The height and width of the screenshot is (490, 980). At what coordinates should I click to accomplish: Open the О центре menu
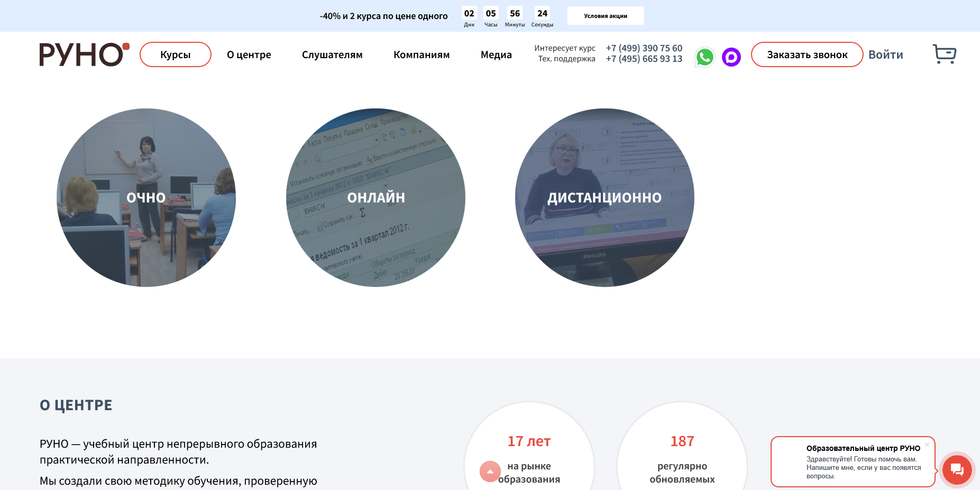pyautogui.click(x=249, y=54)
